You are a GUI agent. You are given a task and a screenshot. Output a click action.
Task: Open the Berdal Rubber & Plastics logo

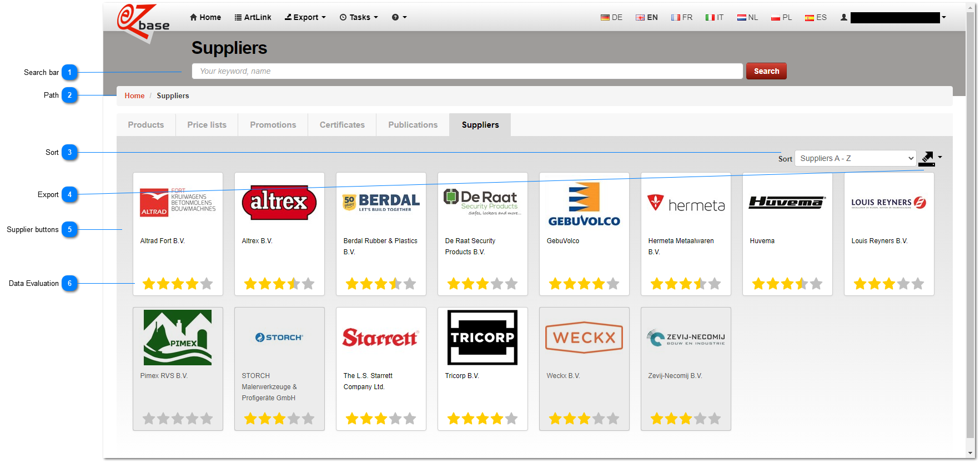pos(381,203)
